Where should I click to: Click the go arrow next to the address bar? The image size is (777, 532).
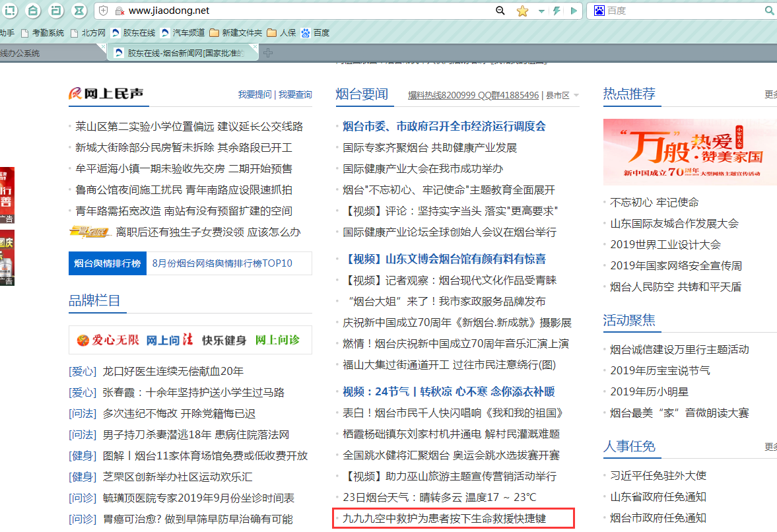point(574,11)
